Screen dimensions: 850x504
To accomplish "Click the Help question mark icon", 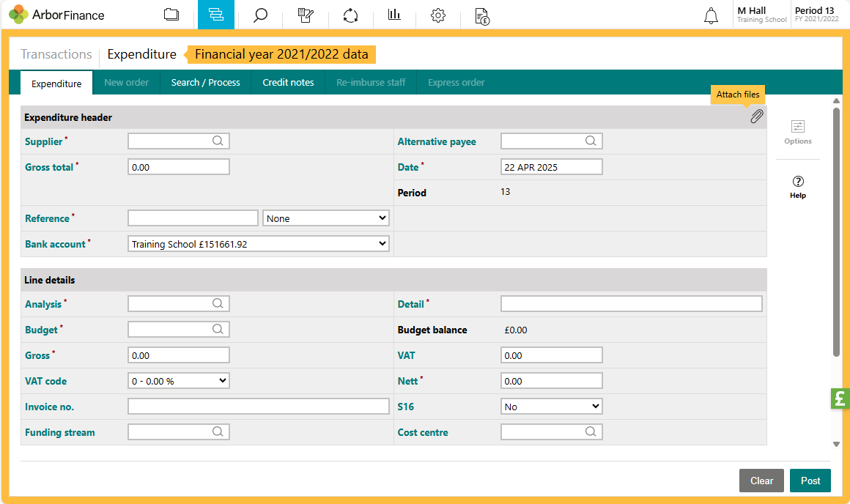I will (798, 186).
